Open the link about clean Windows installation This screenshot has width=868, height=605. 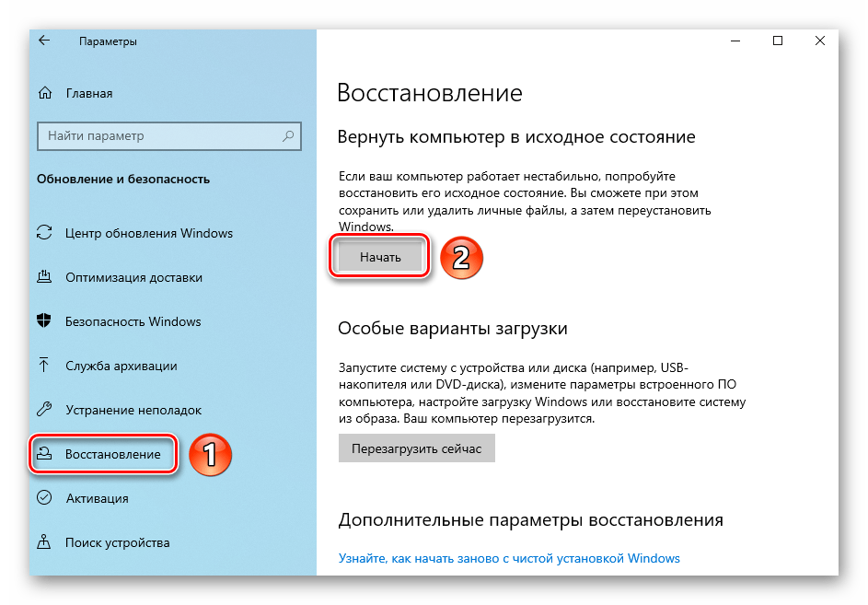click(509, 558)
